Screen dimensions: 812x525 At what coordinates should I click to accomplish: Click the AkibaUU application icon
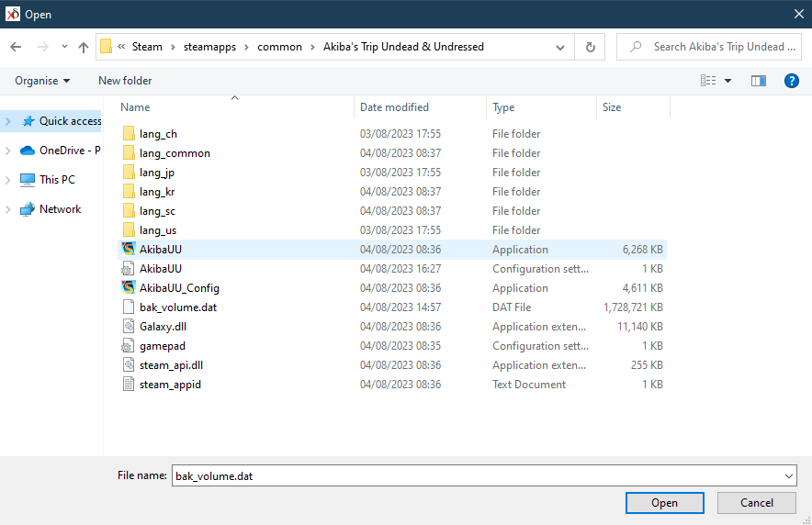129,249
